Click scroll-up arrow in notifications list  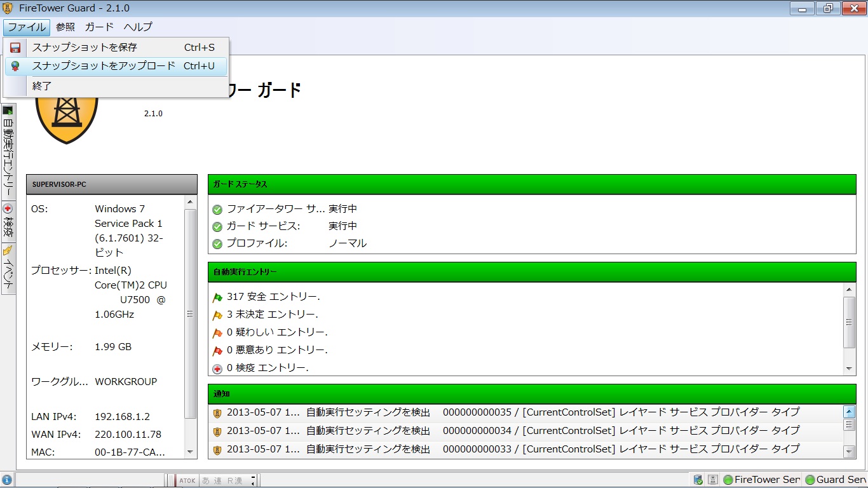[849, 412]
